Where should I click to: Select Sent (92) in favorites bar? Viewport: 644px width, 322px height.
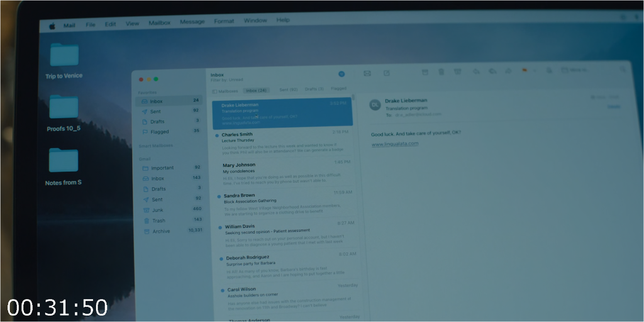click(x=288, y=89)
